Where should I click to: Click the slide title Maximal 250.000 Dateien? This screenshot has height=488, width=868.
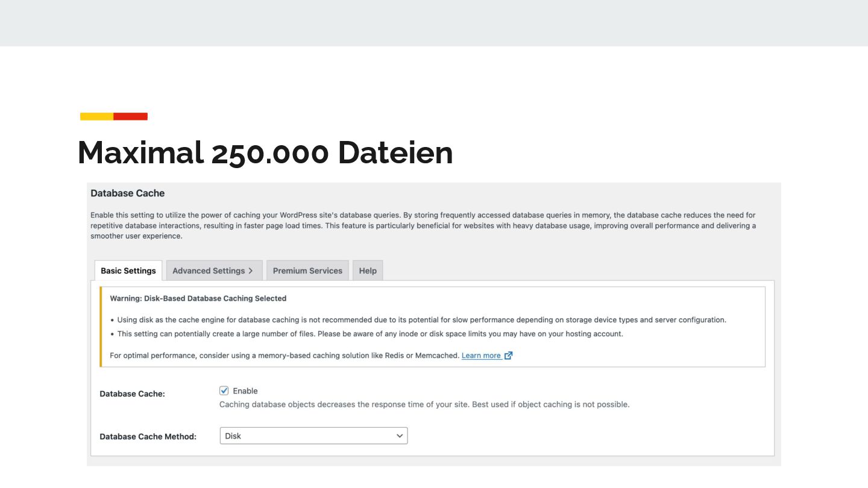[x=265, y=152]
